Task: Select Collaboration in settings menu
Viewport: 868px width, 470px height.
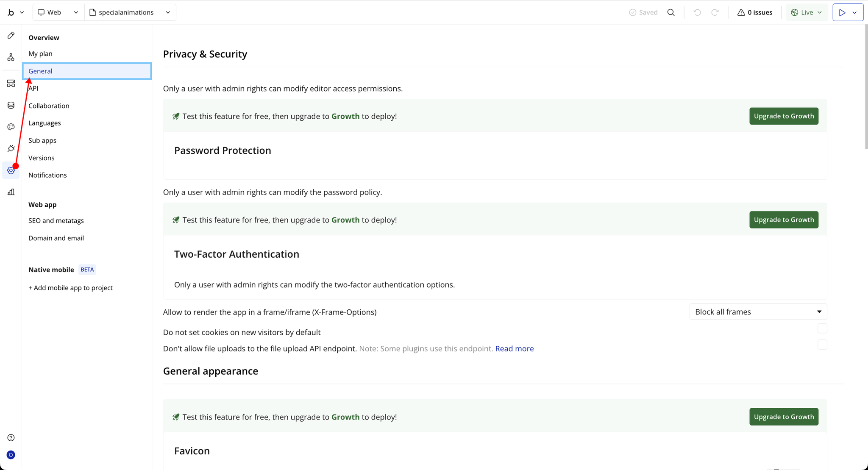Action: coord(49,106)
